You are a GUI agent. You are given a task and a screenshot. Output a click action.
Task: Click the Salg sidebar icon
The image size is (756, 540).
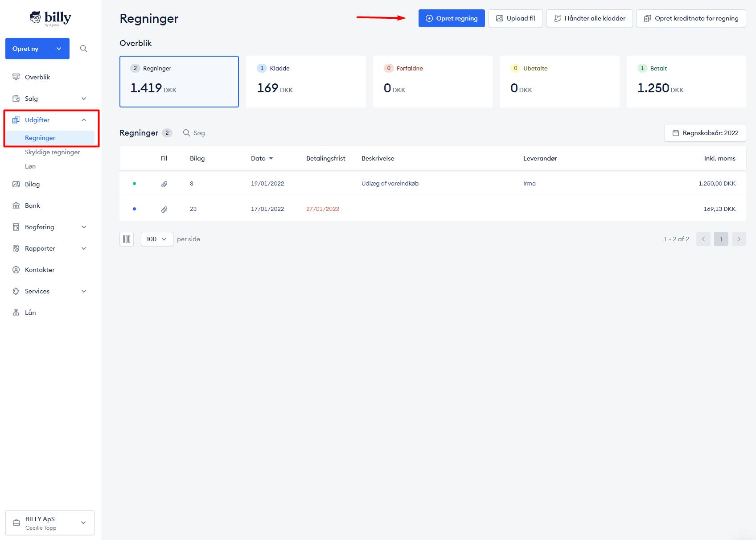[16, 99]
